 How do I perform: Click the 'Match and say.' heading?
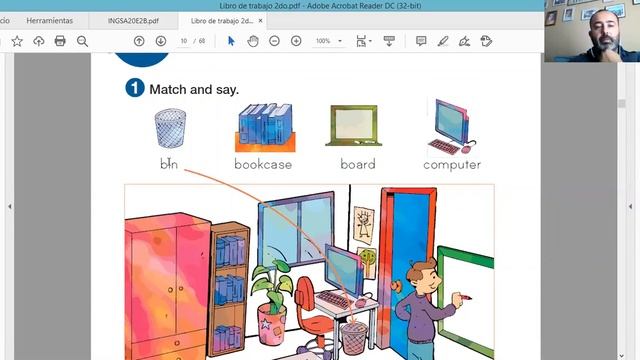(x=194, y=89)
